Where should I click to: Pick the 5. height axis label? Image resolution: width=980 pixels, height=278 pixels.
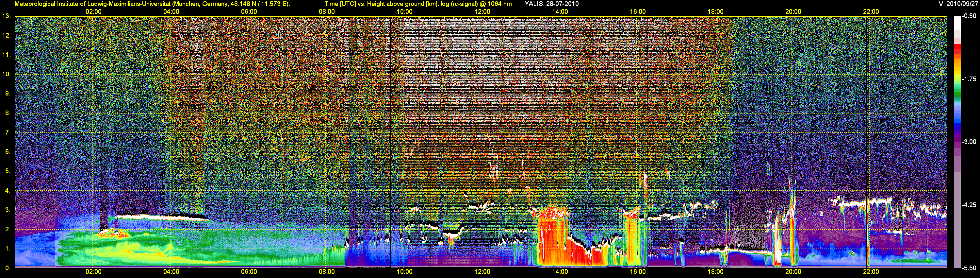(x=8, y=171)
